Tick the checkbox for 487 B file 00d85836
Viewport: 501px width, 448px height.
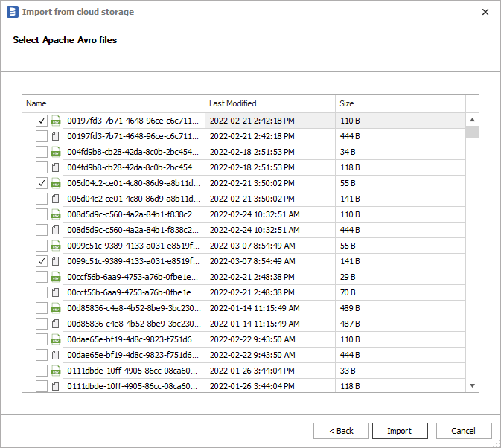[42, 324]
